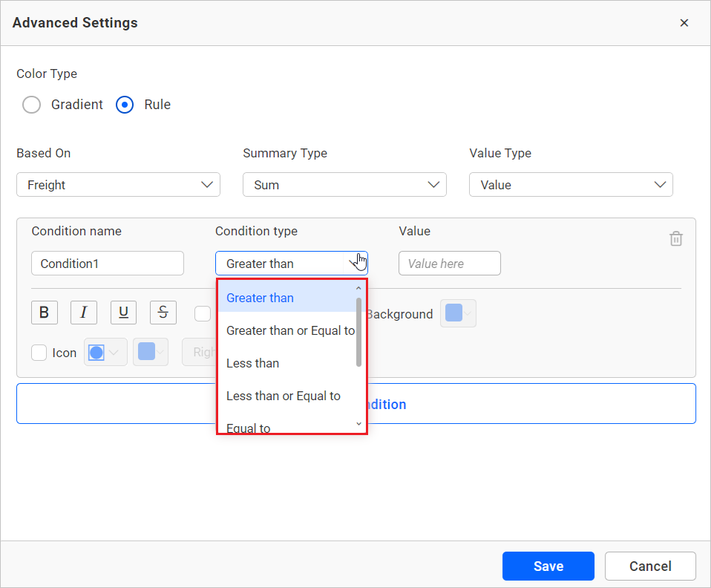
Task: Open the Background color swatch
Action: [458, 313]
